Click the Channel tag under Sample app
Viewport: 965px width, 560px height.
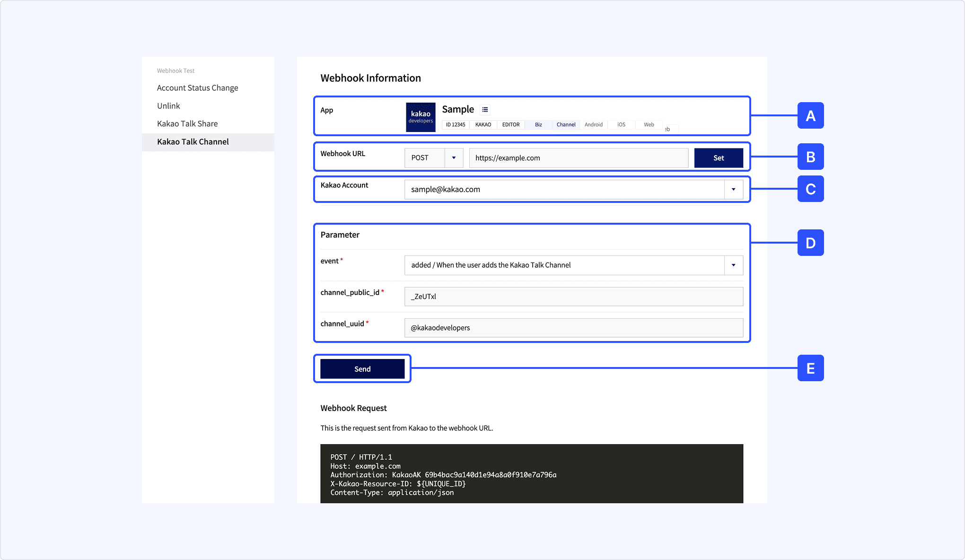pyautogui.click(x=566, y=125)
